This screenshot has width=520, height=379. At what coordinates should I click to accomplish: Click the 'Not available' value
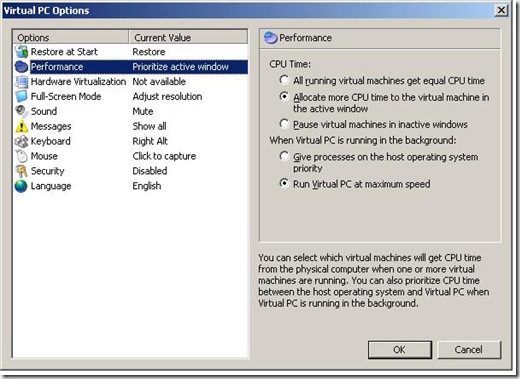[159, 82]
